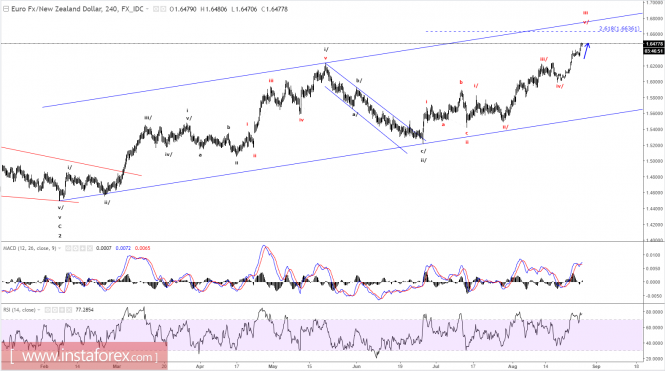Click the Aug date on time axis
Screen dimensions: 665x371
513,365
